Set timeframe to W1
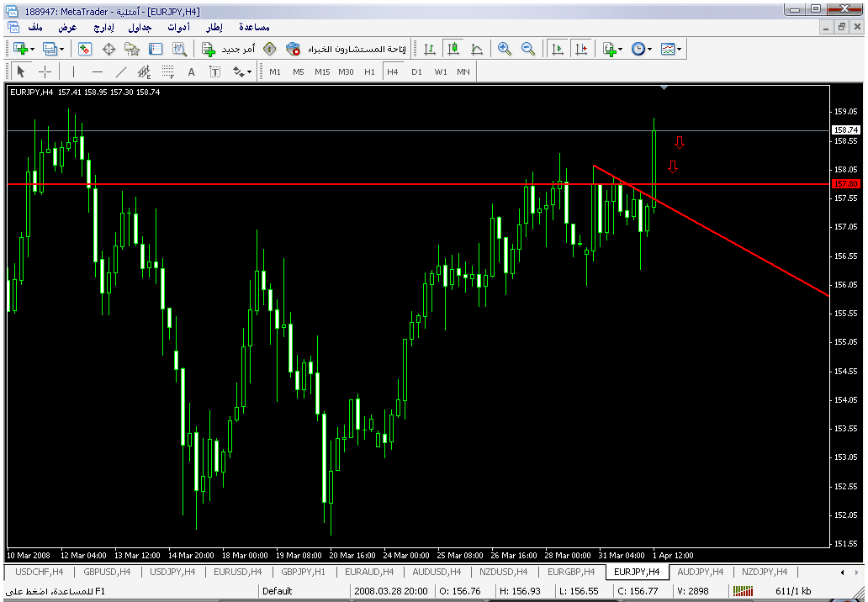The height and width of the screenshot is (602, 868). tap(441, 72)
